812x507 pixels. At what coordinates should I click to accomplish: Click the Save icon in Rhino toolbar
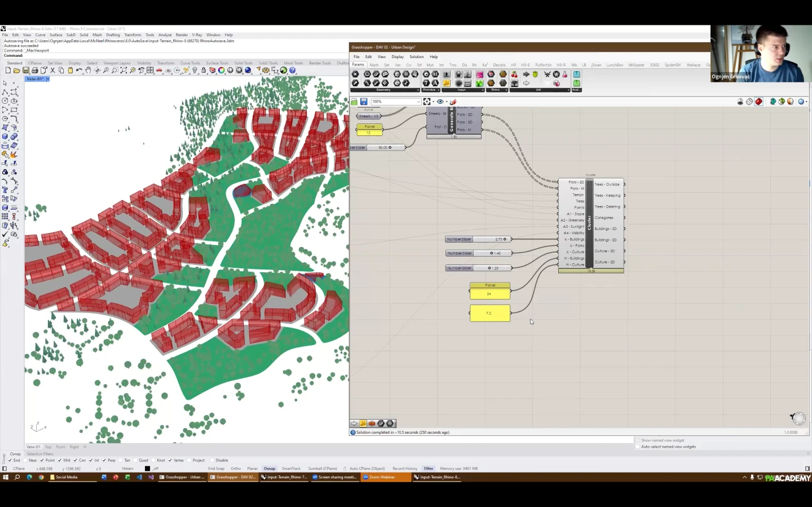tap(26, 70)
